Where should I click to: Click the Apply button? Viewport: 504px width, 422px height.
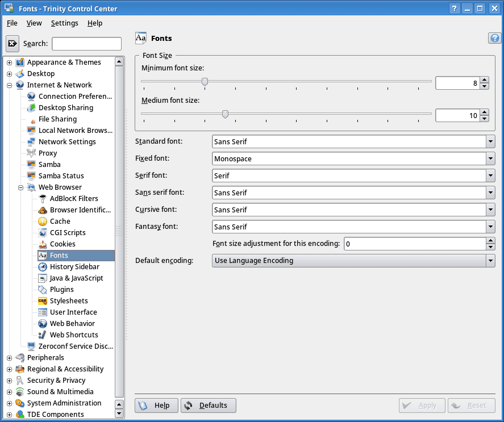coord(422,406)
